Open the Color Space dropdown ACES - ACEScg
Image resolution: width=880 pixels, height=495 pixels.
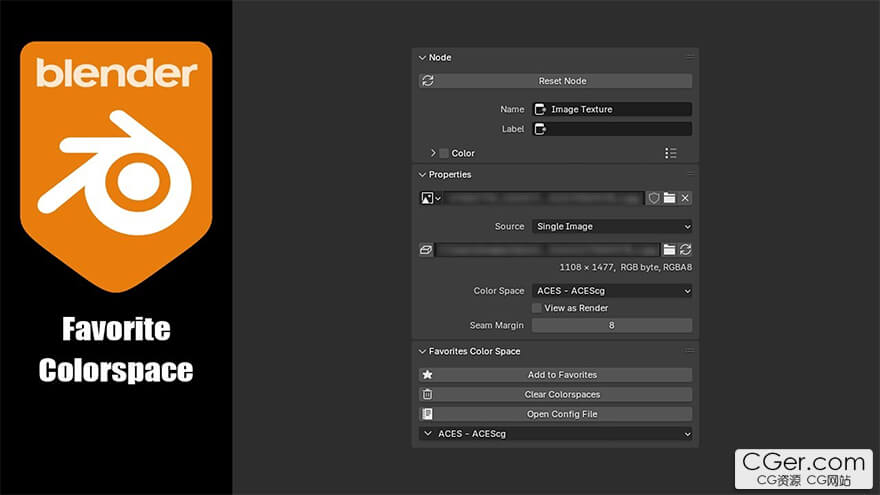(612, 291)
